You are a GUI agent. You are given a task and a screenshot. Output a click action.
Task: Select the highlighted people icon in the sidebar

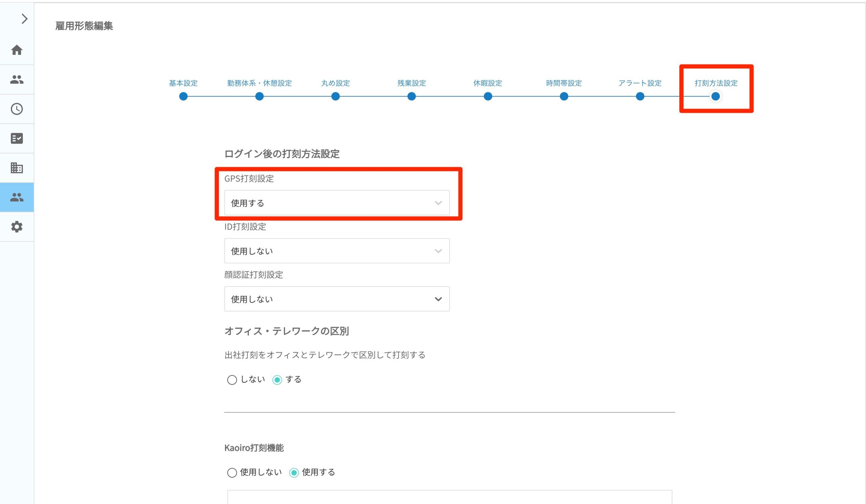pos(17,197)
